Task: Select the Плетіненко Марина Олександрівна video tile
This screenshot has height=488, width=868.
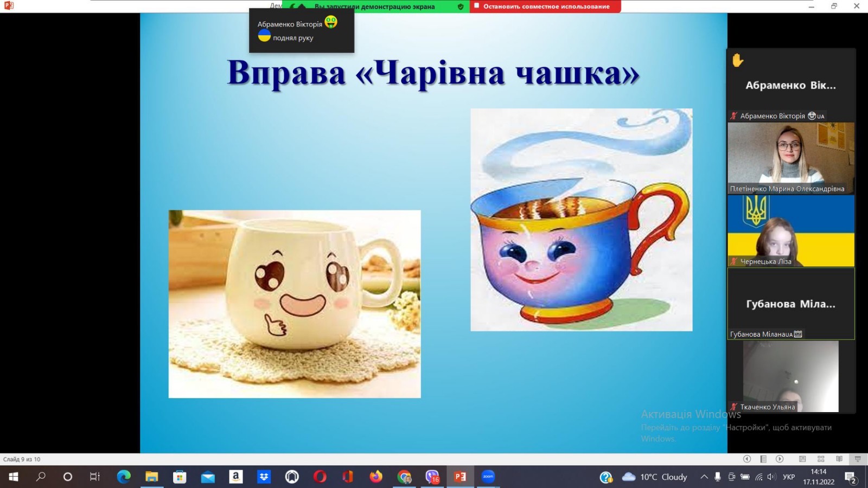Action: (x=791, y=158)
